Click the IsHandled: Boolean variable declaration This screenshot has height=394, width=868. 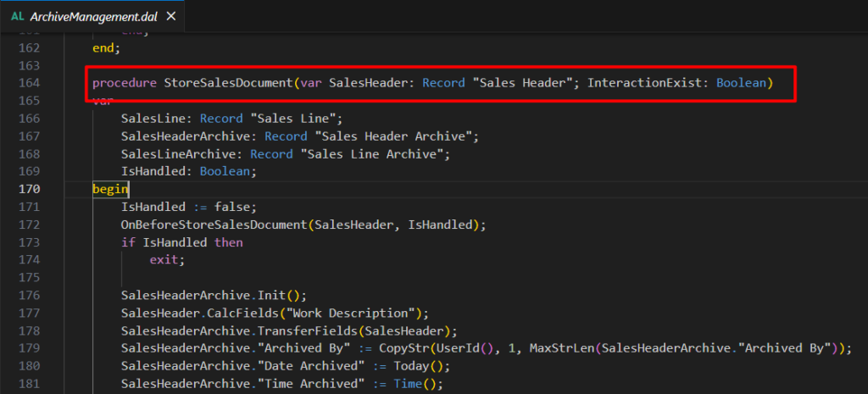[x=188, y=171]
